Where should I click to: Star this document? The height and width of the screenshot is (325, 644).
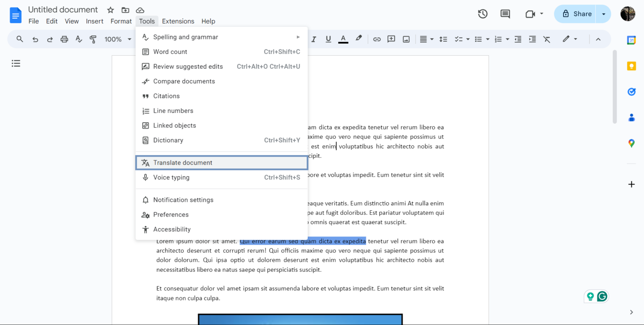(x=110, y=10)
